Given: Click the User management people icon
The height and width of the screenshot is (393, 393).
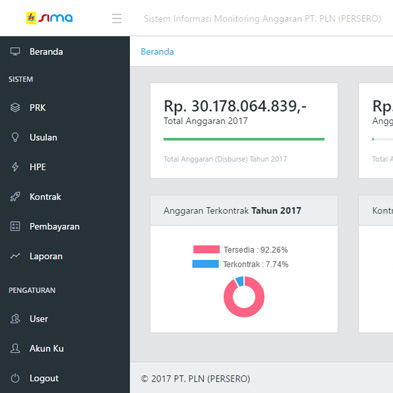Looking at the screenshot, I should [x=15, y=319].
